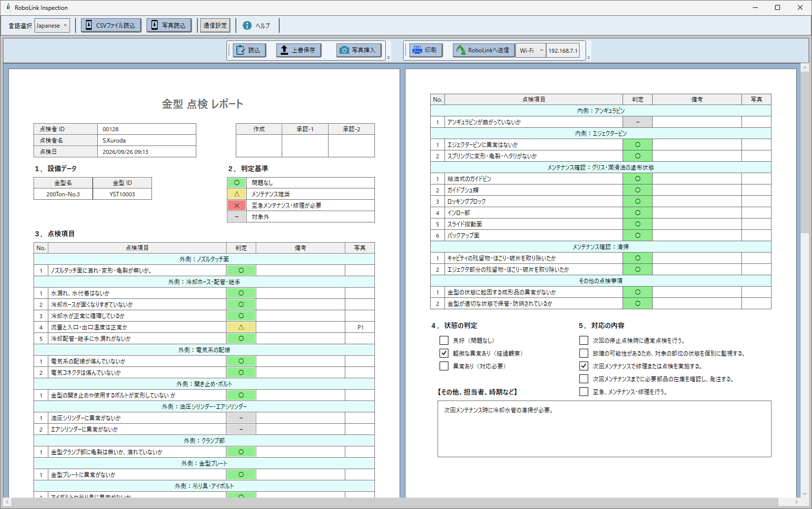Click green ○ result for ロッキングブロック row
This screenshot has width=812, height=509.
pyautogui.click(x=638, y=201)
